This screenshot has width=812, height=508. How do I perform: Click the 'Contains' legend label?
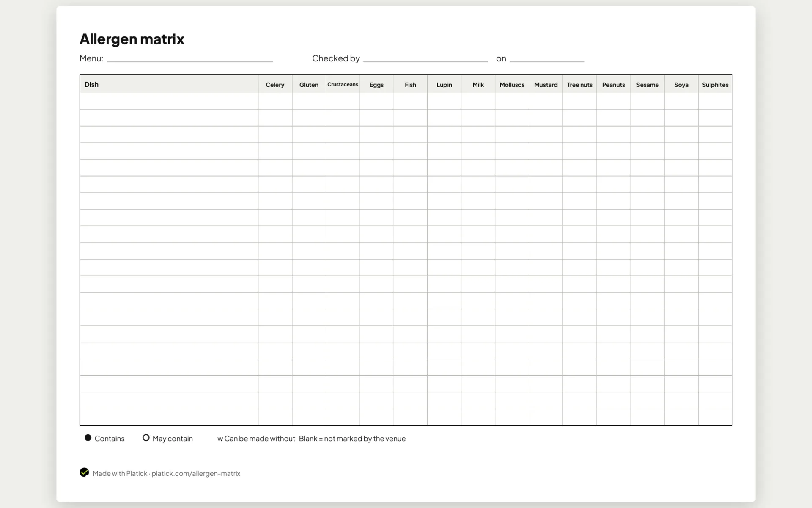pos(110,439)
